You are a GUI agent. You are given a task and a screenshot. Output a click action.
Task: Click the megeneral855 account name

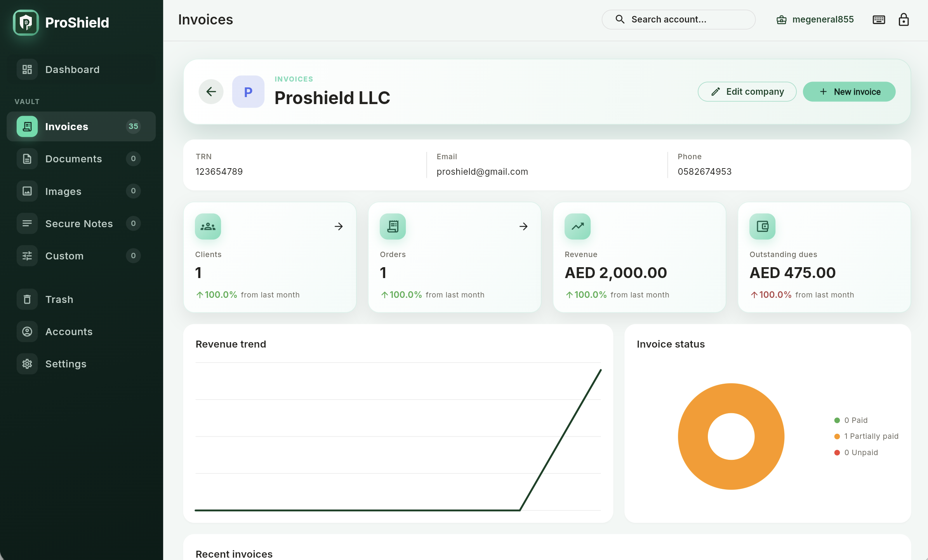(x=823, y=19)
